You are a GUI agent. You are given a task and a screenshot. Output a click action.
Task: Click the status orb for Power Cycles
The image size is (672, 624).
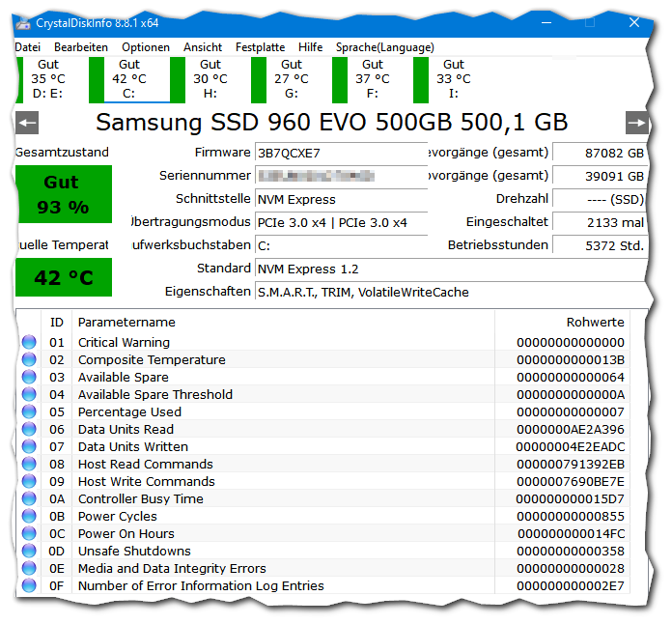point(29,516)
